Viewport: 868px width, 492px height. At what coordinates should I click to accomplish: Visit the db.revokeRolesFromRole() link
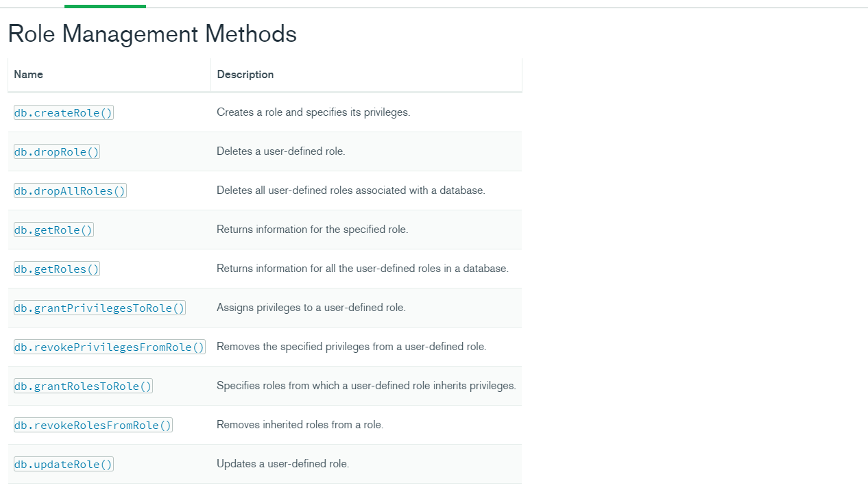click(x=93, y=426)
